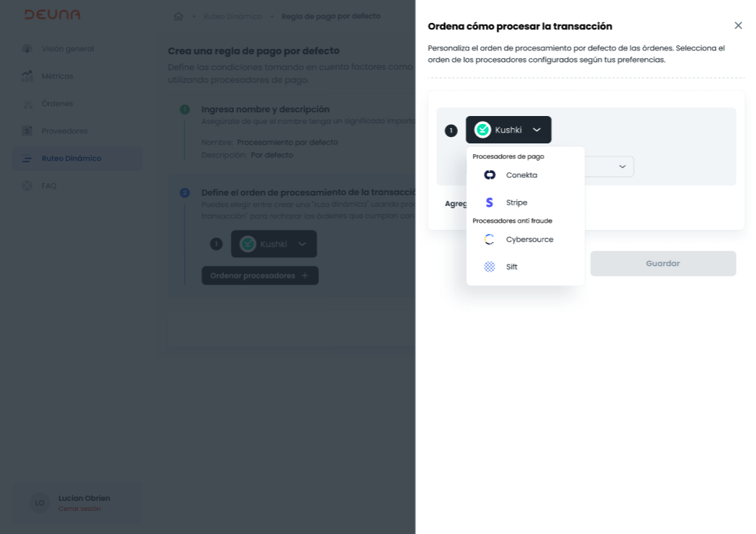
Task: Click Ingresa nombre y descripción step title
Action: click(265, 110)
